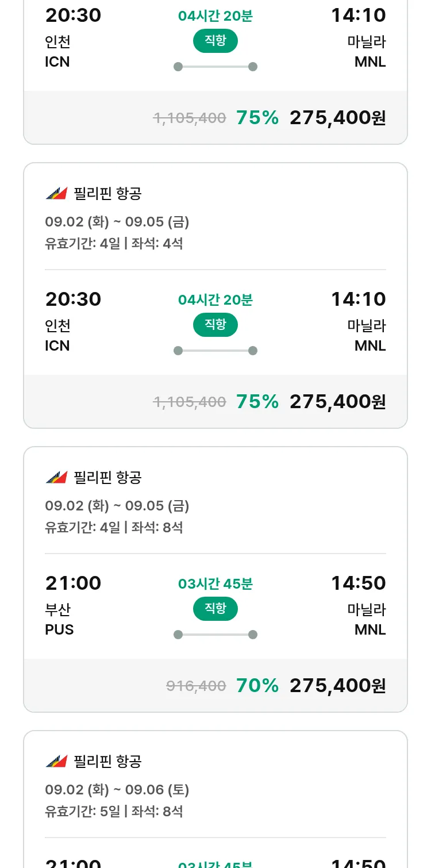Tap Philippine Airlines logo on the 4-seat card

56,194
